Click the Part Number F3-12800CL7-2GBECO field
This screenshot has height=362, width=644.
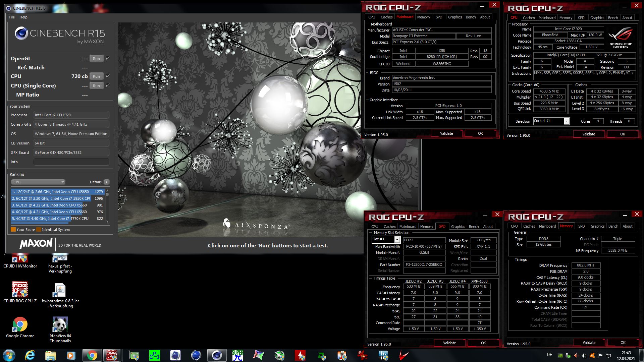[x=424, y=265]
